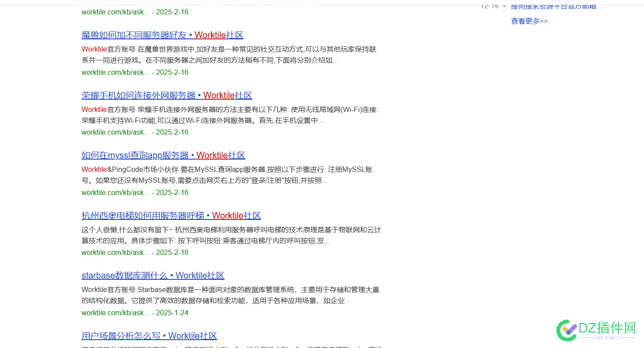Click the snippet describing Starbase数据库

pyautogui.click(x=230, y=295)
